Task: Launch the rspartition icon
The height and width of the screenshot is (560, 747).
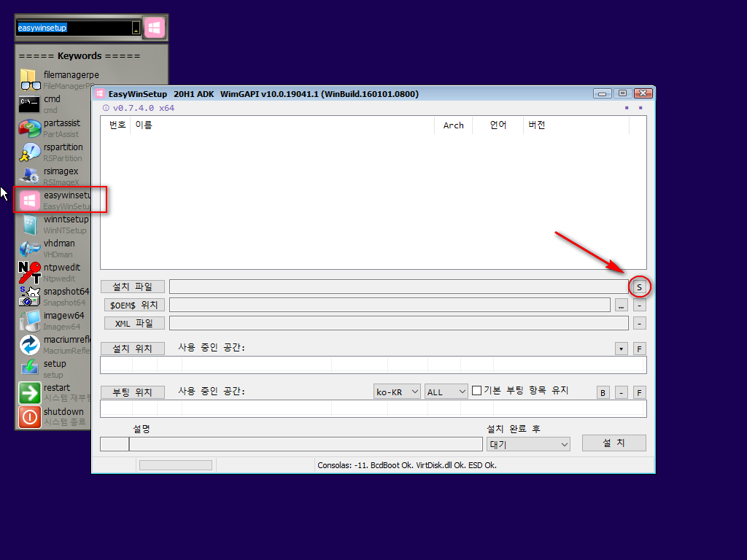Action: coord(29,152)
